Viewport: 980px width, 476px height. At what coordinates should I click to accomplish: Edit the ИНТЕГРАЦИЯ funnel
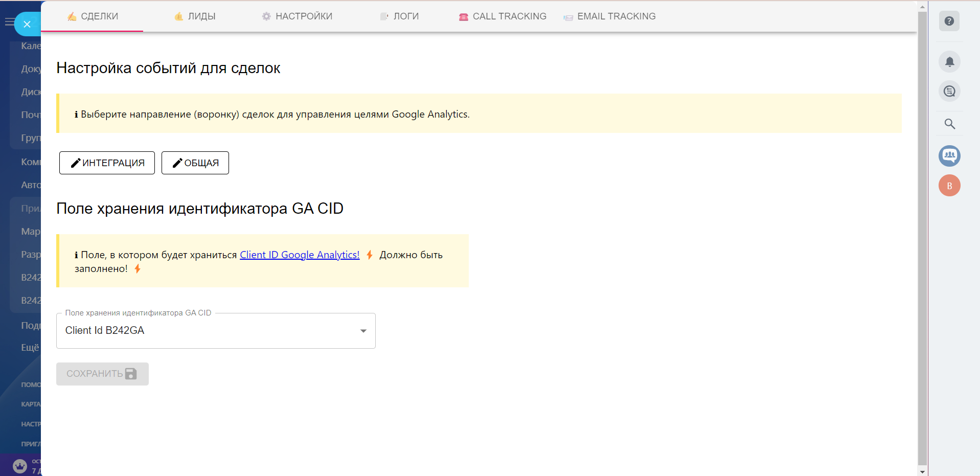coord(107,163)
